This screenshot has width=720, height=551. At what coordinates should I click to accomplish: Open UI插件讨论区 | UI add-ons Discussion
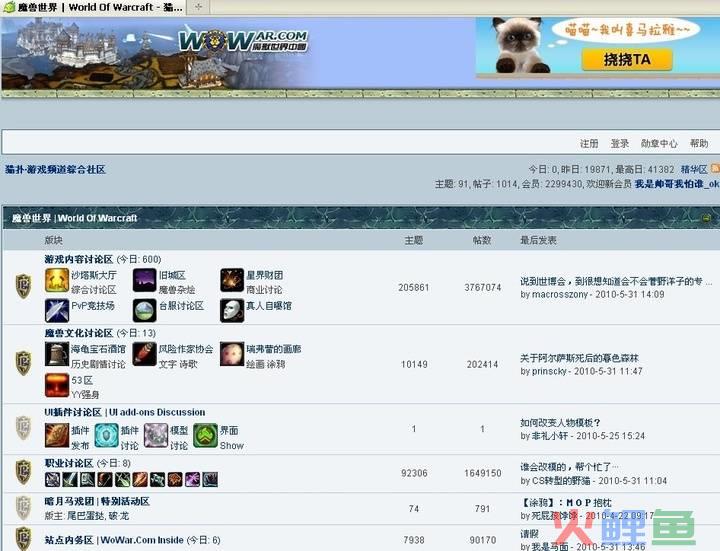point(125,412)
